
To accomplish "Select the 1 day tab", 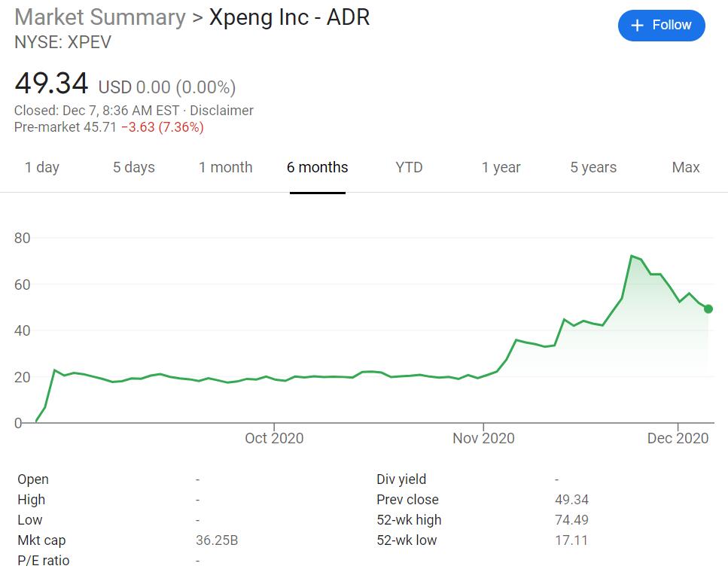I will point(42,167).
